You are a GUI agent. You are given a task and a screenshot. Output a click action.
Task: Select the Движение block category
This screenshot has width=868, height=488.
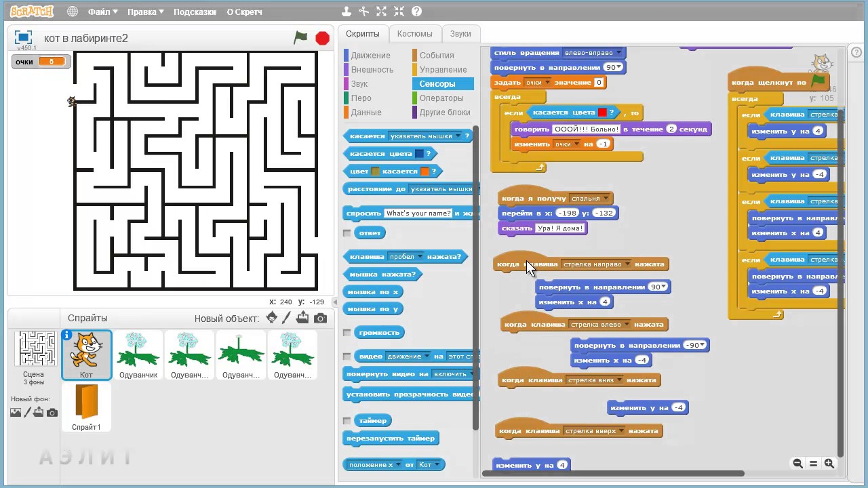pyautogui.click(x=370, y=56)
